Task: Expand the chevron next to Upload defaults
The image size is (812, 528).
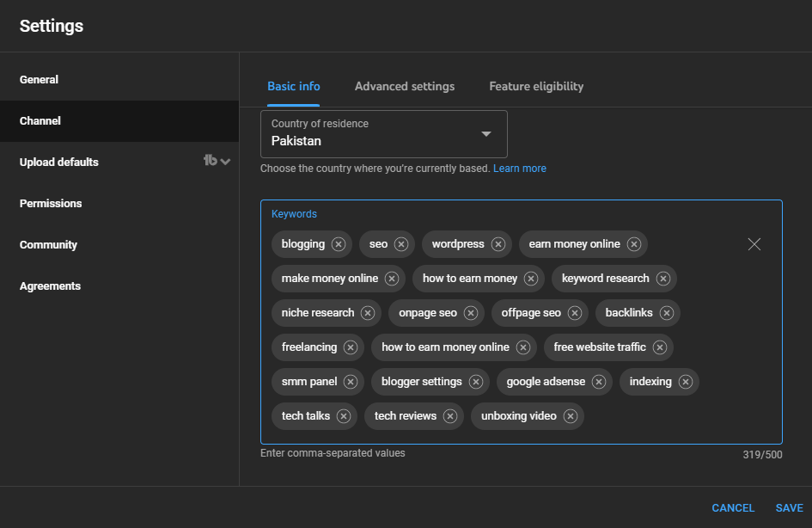Action: (226, 162)
